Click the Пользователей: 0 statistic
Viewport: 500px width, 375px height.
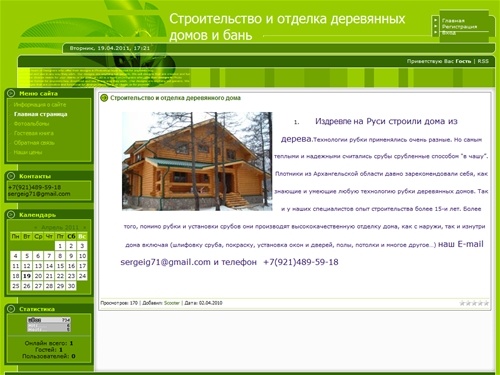49,356
